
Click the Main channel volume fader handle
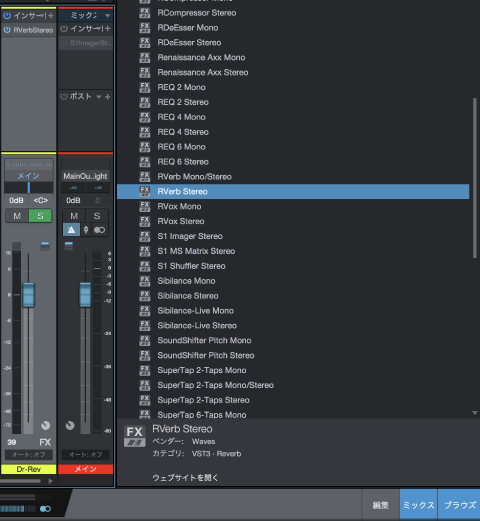click(x=85, y=295)
